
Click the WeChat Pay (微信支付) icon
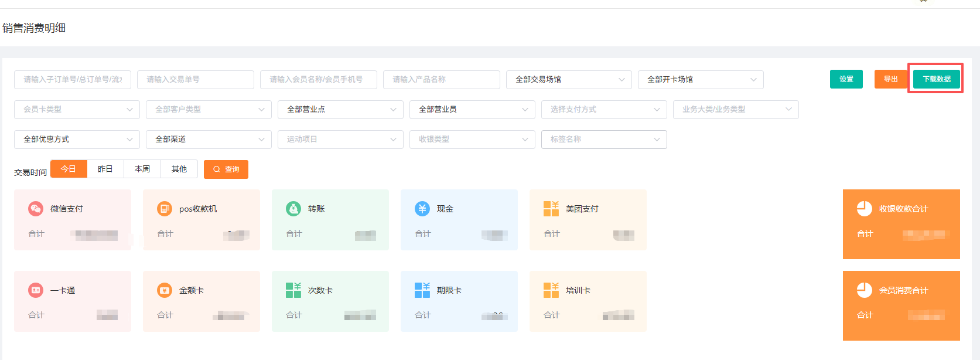coord(36,209)
